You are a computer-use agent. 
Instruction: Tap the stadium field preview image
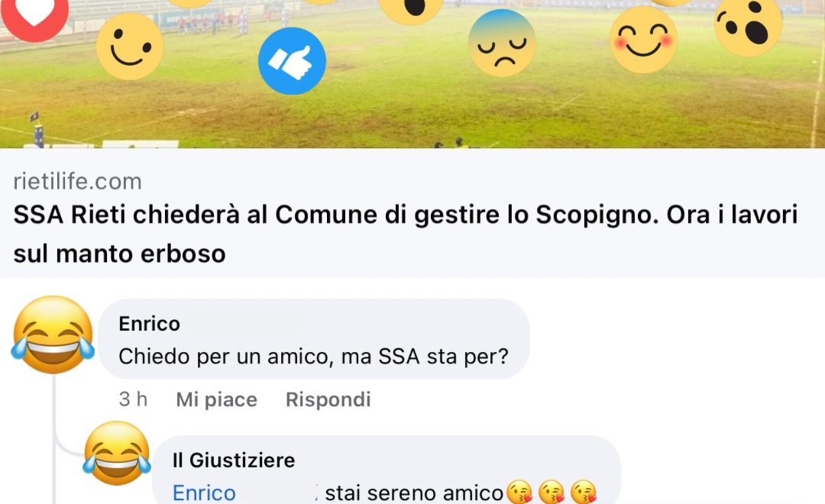pyautogui.click(x=412, y=73)
